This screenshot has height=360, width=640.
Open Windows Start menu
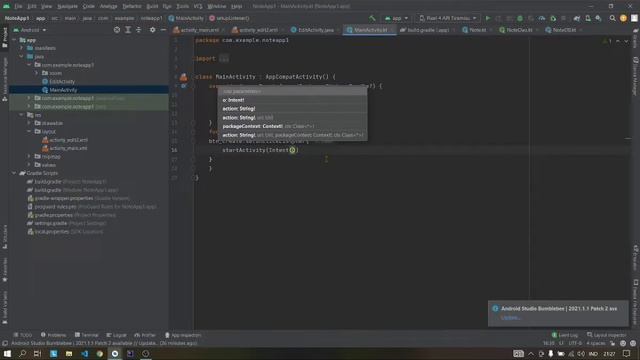tap(7, 354)
